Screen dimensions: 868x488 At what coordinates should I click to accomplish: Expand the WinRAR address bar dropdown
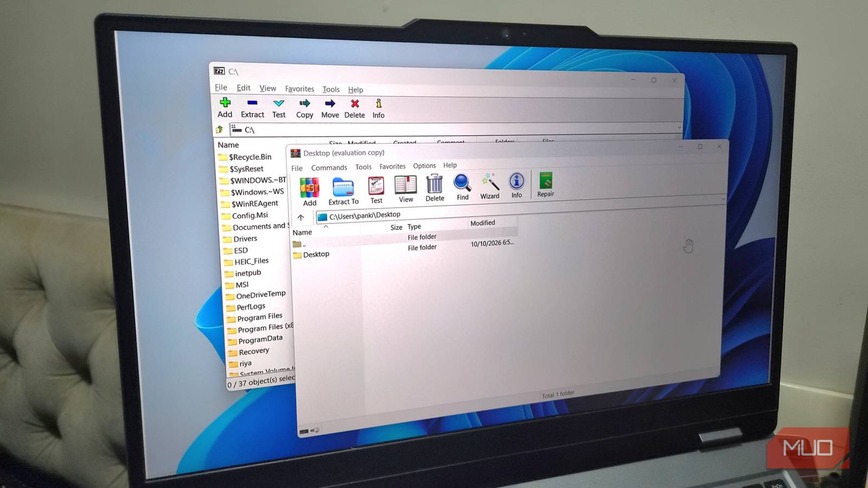coord(723,199)
